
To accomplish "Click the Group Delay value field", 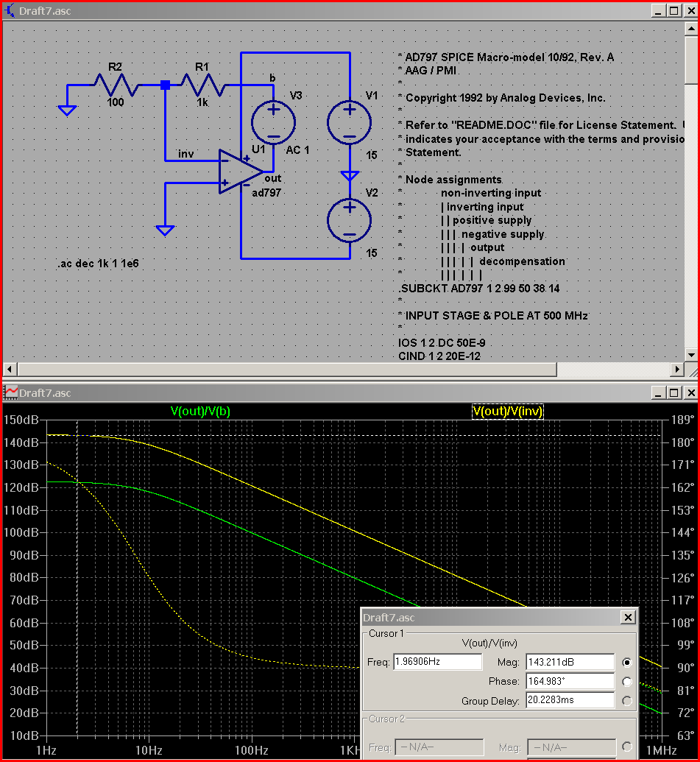I will click(x=570, y=700).
